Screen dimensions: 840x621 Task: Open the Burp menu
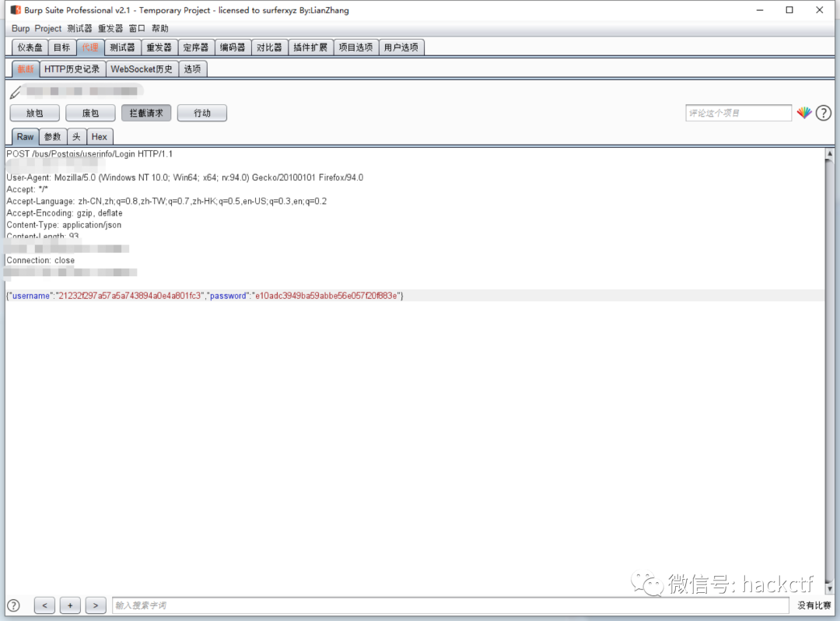20,28
